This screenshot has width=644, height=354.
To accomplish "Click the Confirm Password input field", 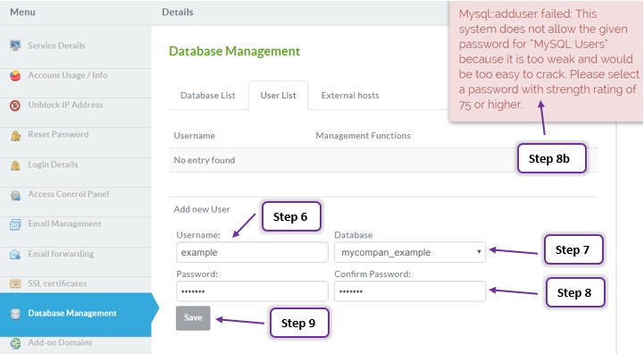I will 410,291.
